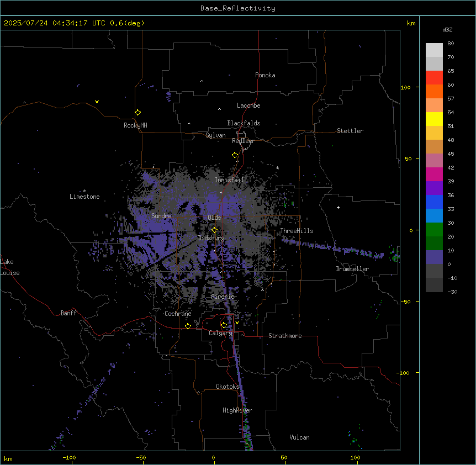Screen dimensions: 476x465
Task: Click the Sylvan label on the map
Action: coord(215,135)
